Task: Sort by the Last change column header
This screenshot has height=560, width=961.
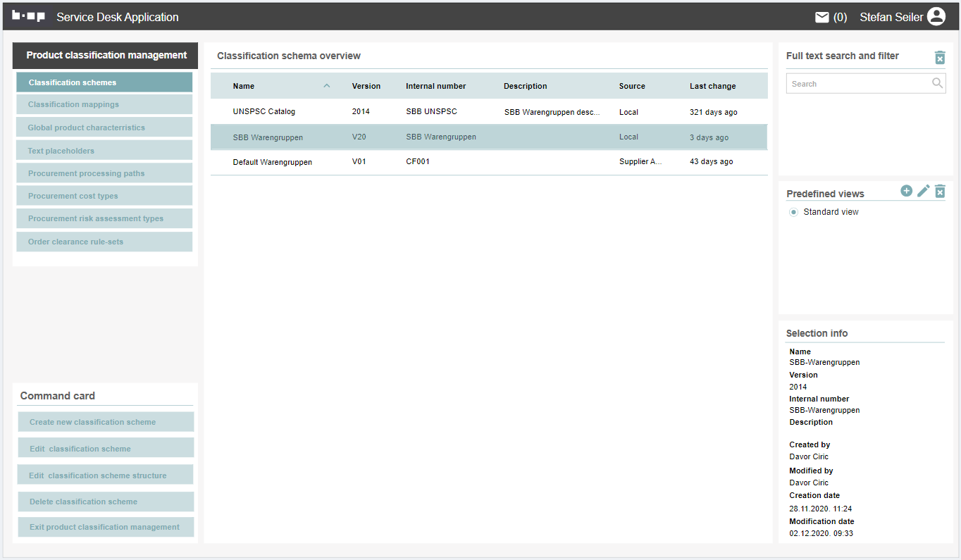Action: click(712, 86)
